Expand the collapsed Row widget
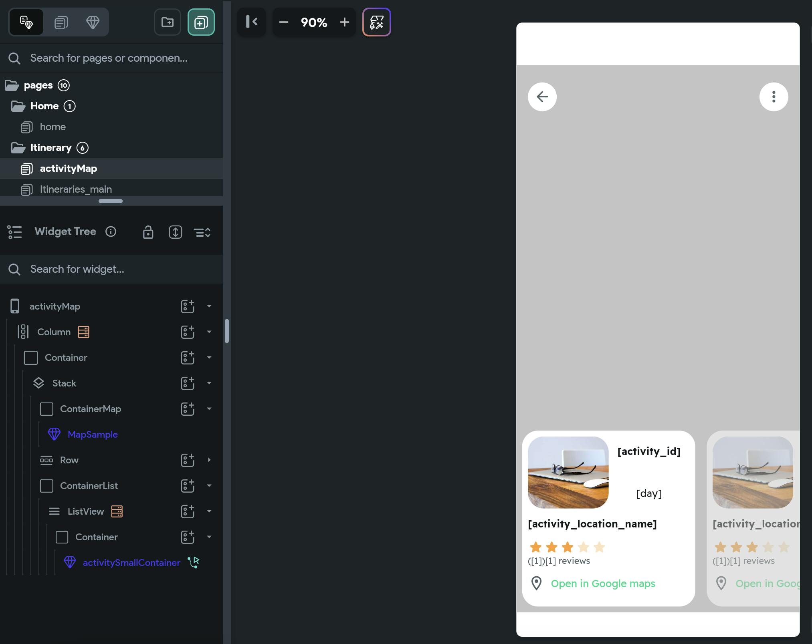 point(209,460)
